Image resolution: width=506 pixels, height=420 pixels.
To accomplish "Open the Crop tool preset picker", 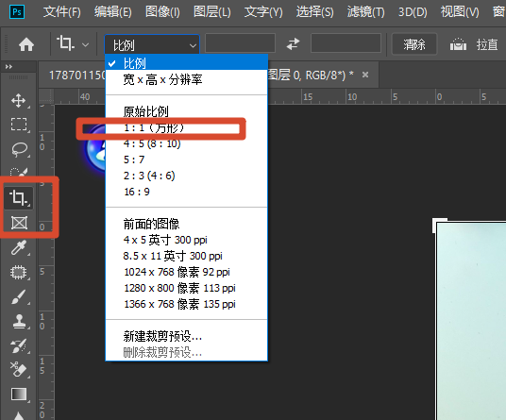I will point(85,45).
